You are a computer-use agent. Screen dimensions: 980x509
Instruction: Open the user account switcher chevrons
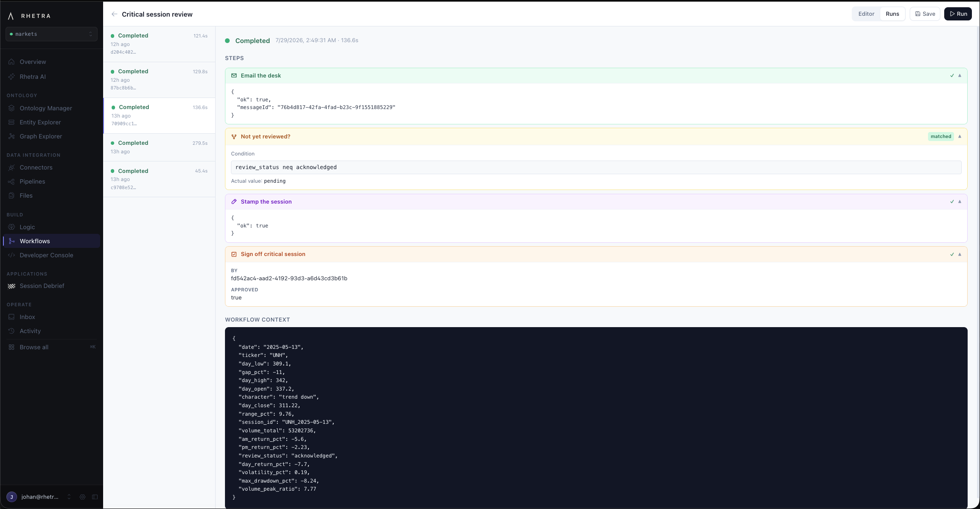(x=69, y=497)
